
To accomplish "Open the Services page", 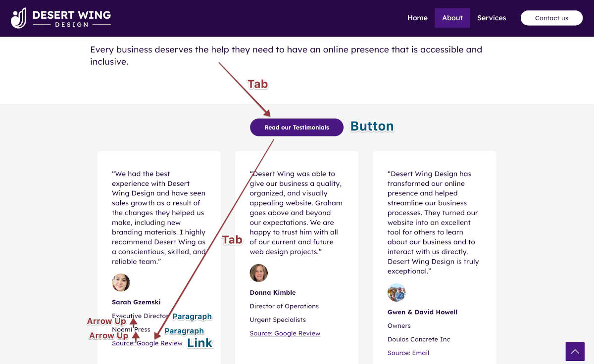I will point(492,18).
